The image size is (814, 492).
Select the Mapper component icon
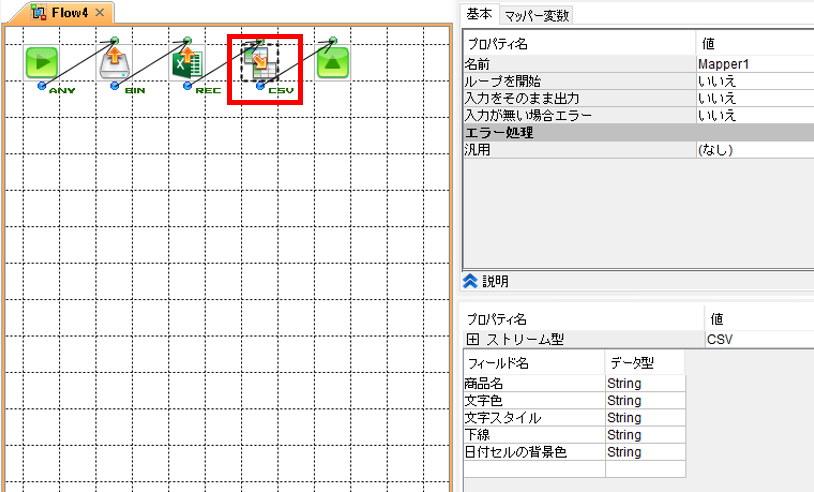pos(260,62)
